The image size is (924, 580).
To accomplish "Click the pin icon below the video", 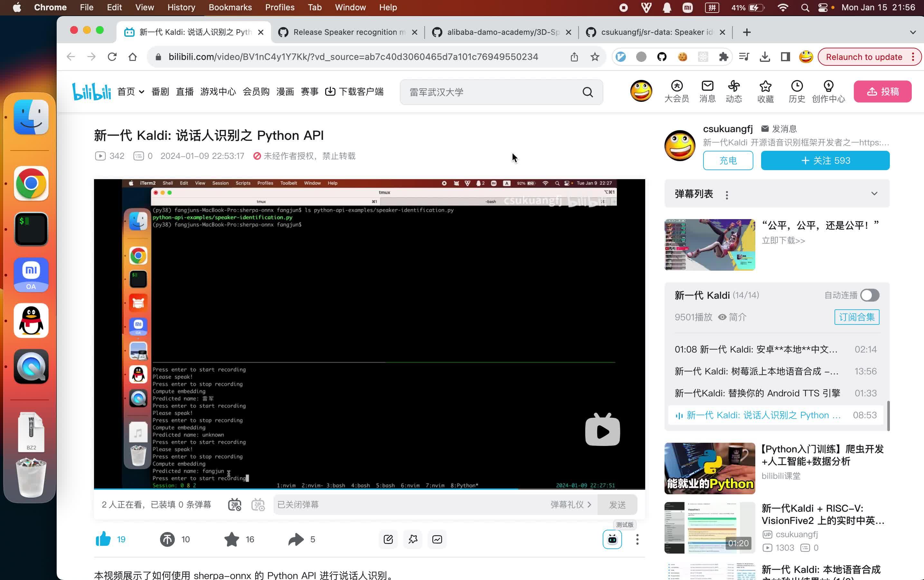I will 413,539.
